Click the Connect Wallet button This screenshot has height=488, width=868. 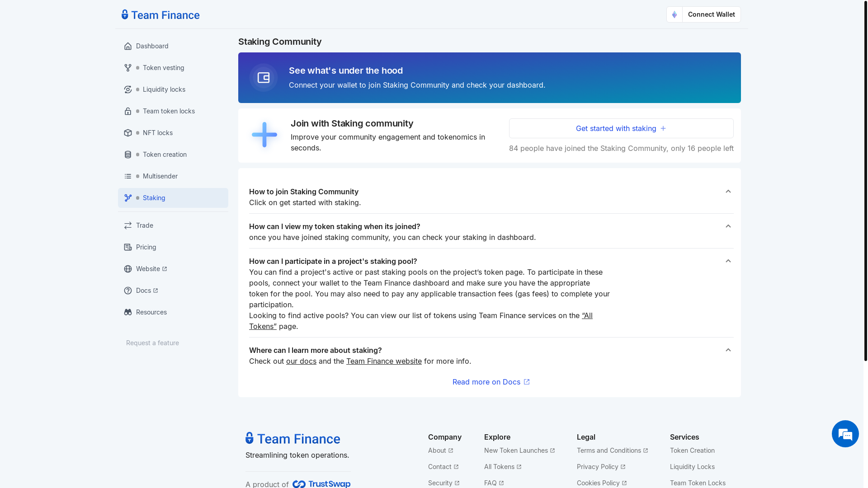click(712, 14)
